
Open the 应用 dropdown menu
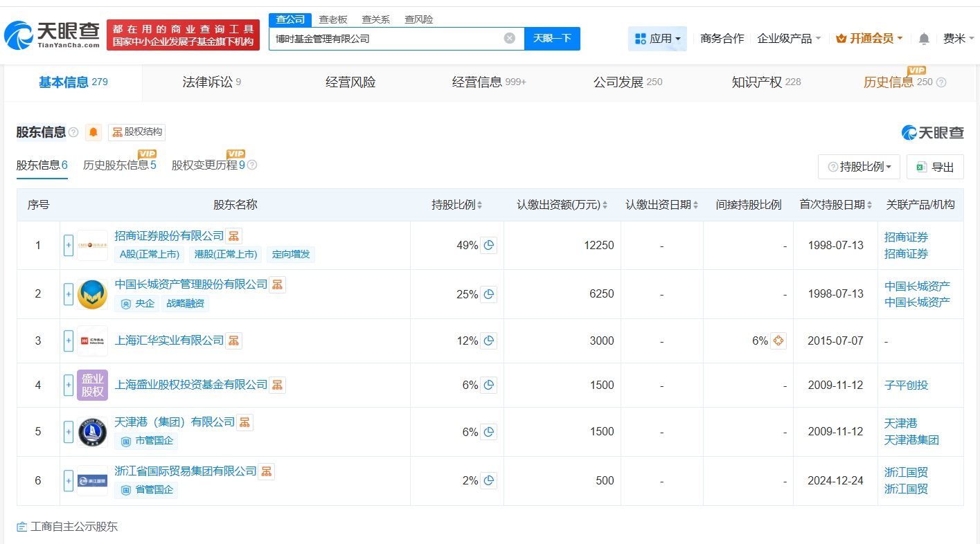pos(657,39)
